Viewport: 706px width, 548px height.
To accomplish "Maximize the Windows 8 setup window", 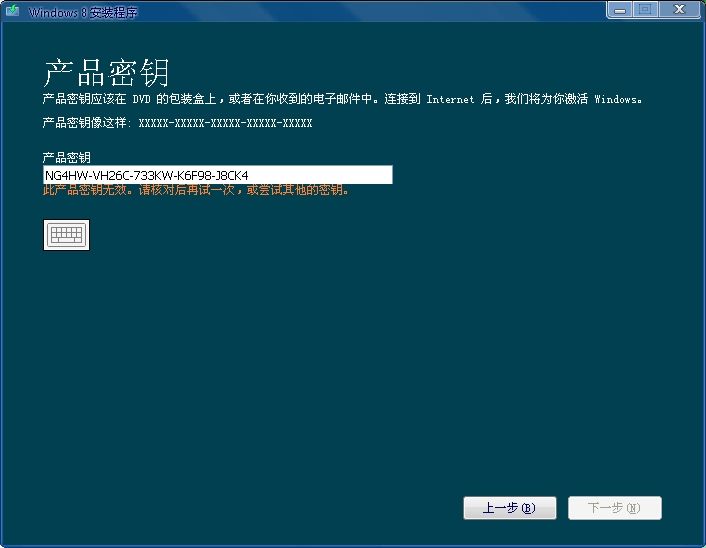I will click(x=645, y=9).
